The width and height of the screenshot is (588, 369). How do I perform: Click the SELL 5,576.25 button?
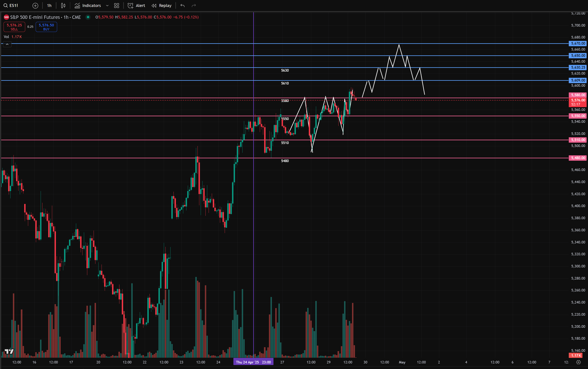(14, 27)
